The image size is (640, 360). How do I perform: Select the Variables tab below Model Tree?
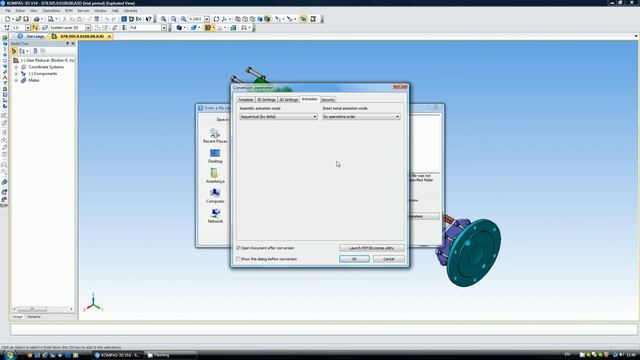(34, 317)
